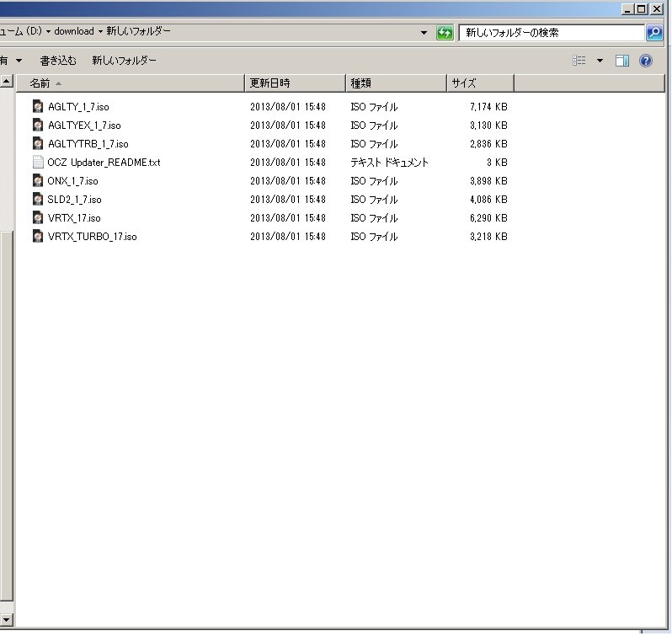Click the テキスト ドキュメント type cell
672x636 pixels.
coord(389,163)
